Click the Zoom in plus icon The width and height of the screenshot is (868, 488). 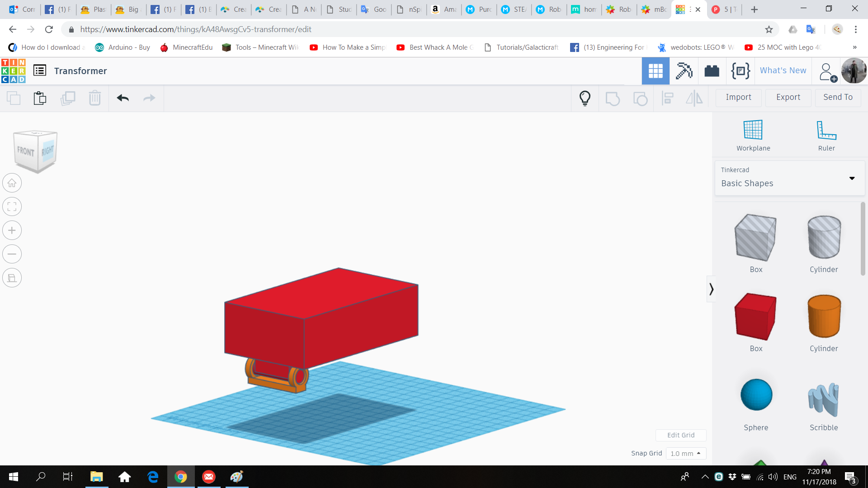12,230
